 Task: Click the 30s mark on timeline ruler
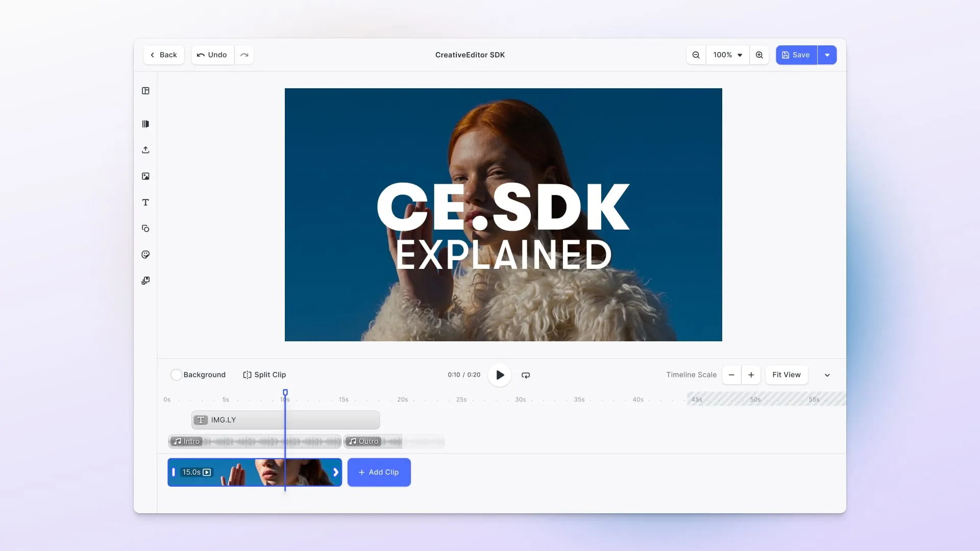(520, 399)
